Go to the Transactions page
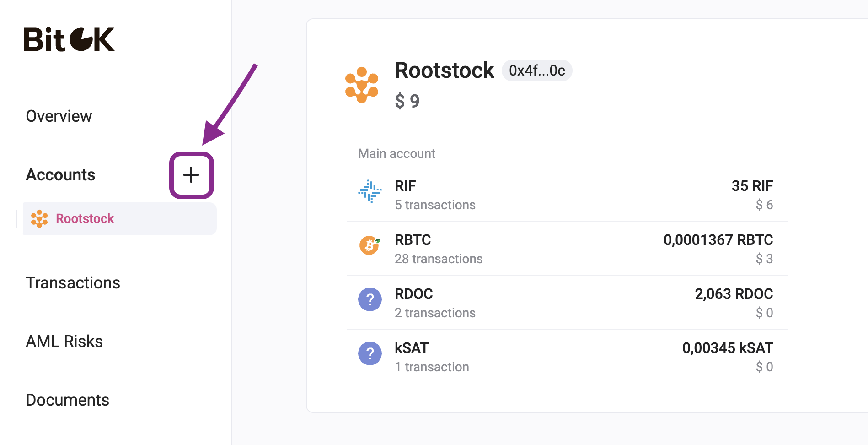Image resolution: width=868 pixels, height=445 pixels. [73, 283]
